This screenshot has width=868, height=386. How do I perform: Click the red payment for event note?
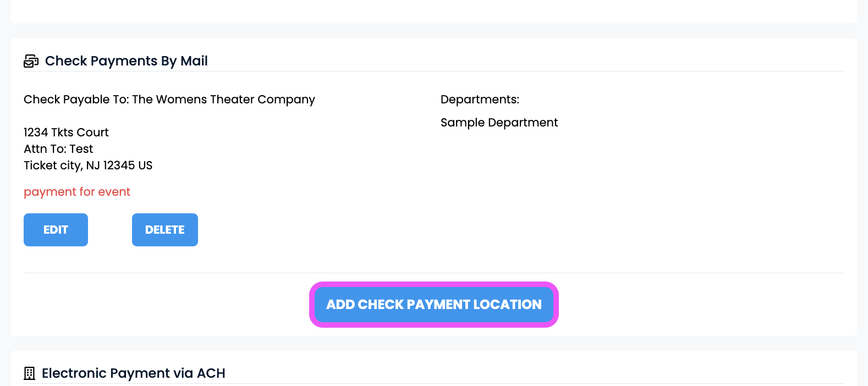coord(77,192)
